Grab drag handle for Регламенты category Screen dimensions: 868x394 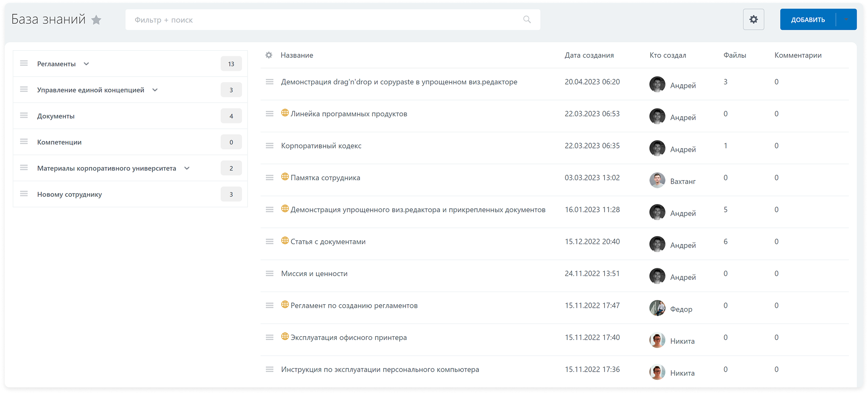[24, 64]
